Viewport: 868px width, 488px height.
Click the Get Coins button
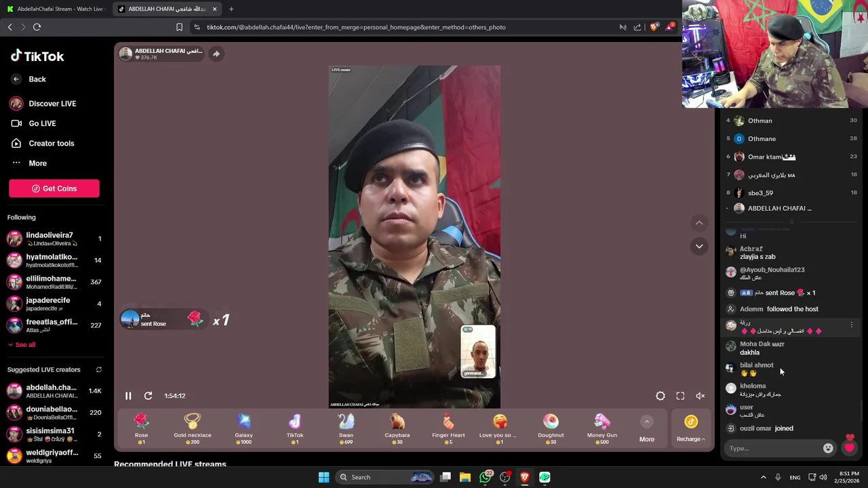pos(54,188)
